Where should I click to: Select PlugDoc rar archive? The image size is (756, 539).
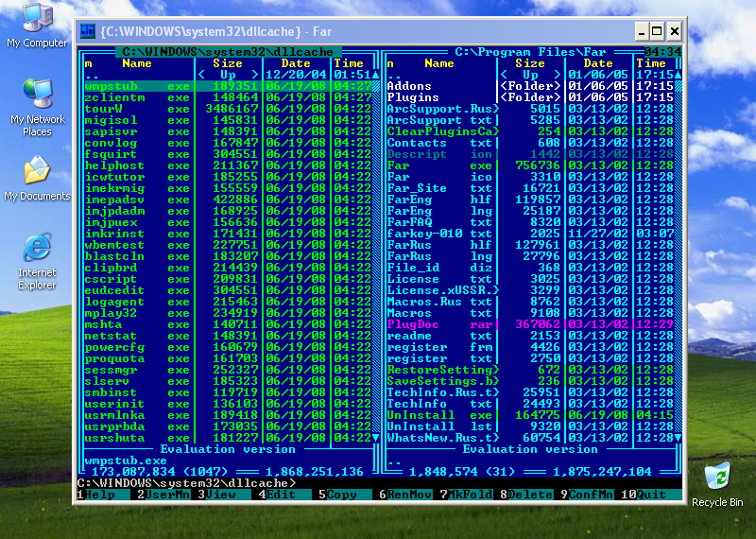530,324
